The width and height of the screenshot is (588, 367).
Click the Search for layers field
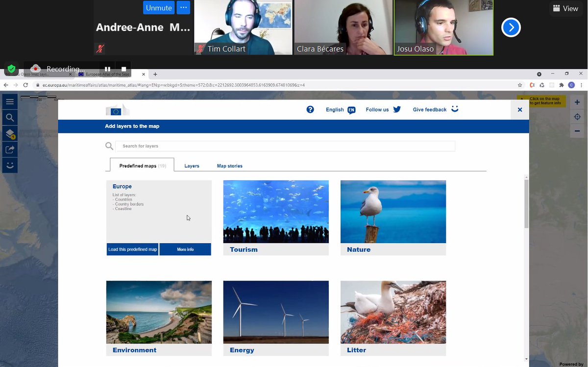pyautogui.click(x=285, y=146)
